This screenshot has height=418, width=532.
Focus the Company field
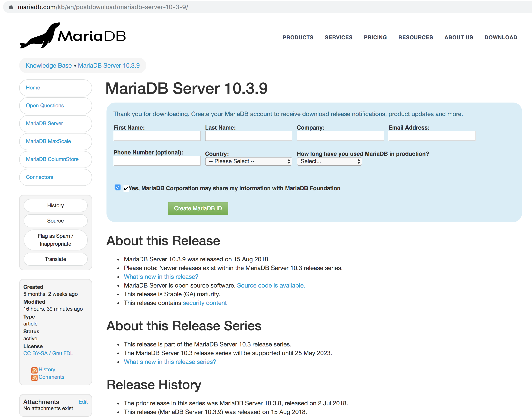[x=340, y=136]
